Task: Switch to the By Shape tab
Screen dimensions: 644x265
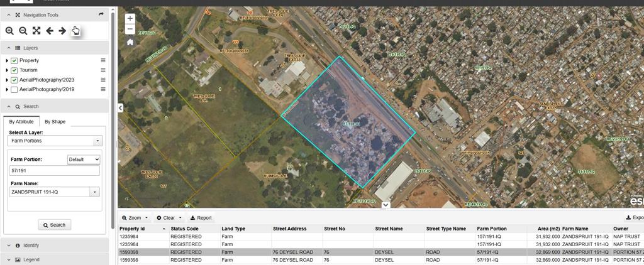Action: (55, 122)
